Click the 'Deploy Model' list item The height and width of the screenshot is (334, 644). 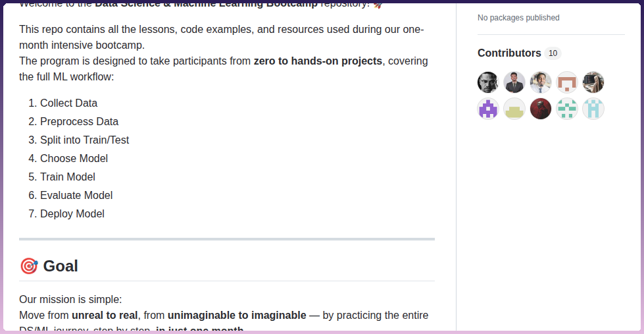pos(72,214)
